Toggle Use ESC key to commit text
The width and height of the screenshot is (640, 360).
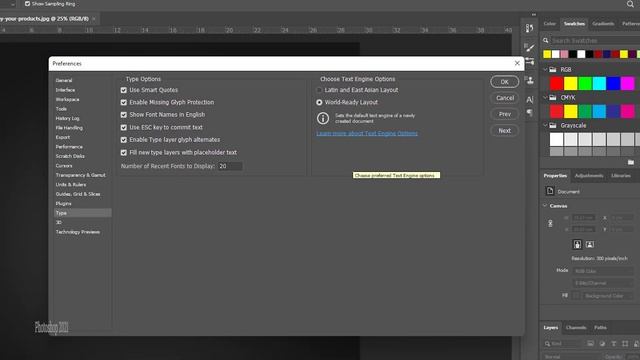click(x=124, y=128)
